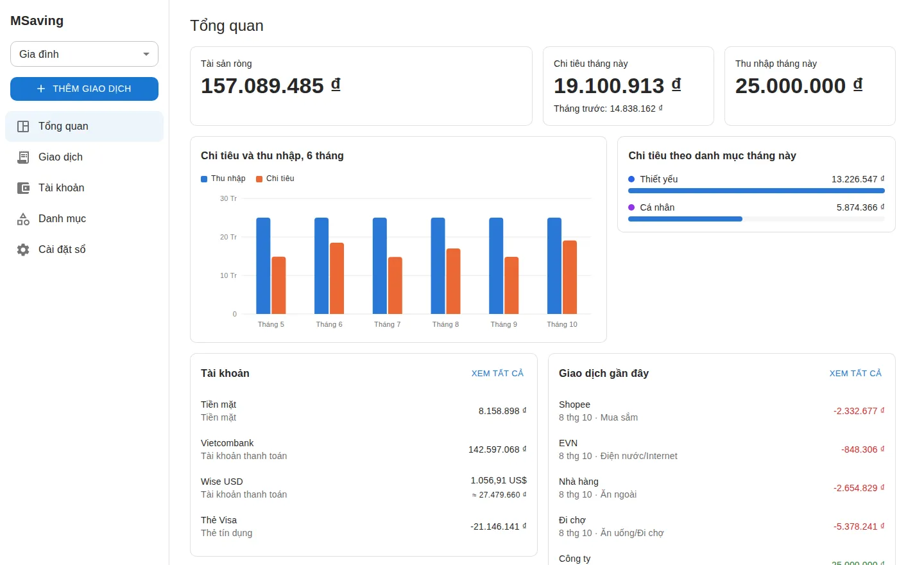
Task: Click the Tháng 10 income bar
Action: pos(554,266)
